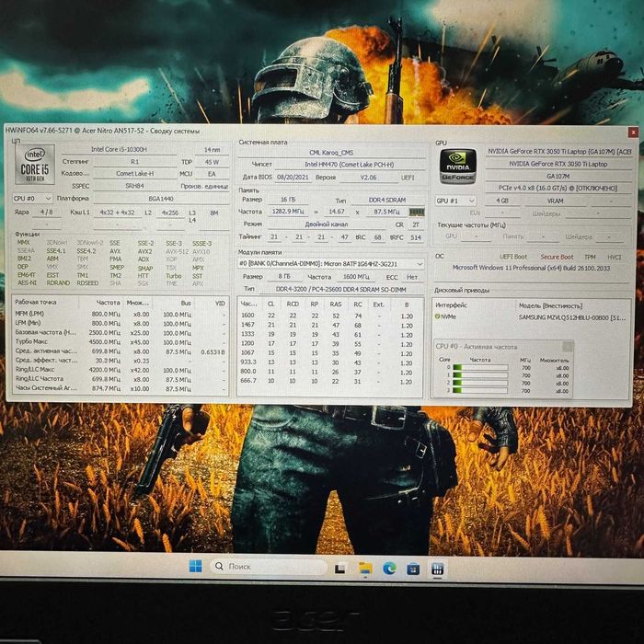Click the Turbo feature flag

[173, 276]
